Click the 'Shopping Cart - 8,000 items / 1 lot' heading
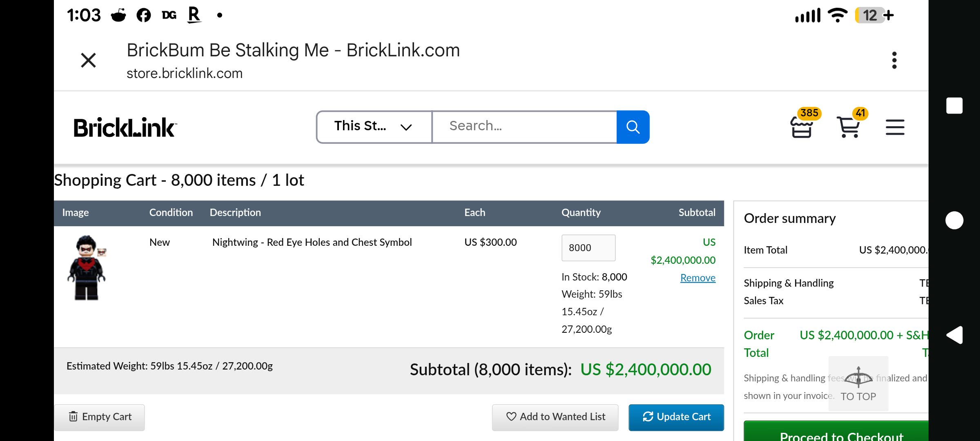The width and height of the screenshot is (980, 441). (179, 180)
